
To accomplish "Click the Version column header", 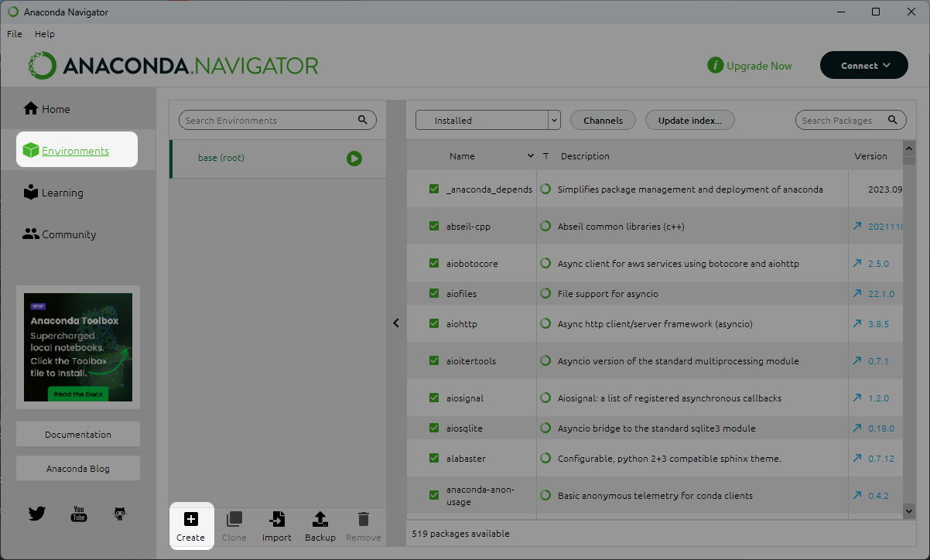I will (870, 156).
